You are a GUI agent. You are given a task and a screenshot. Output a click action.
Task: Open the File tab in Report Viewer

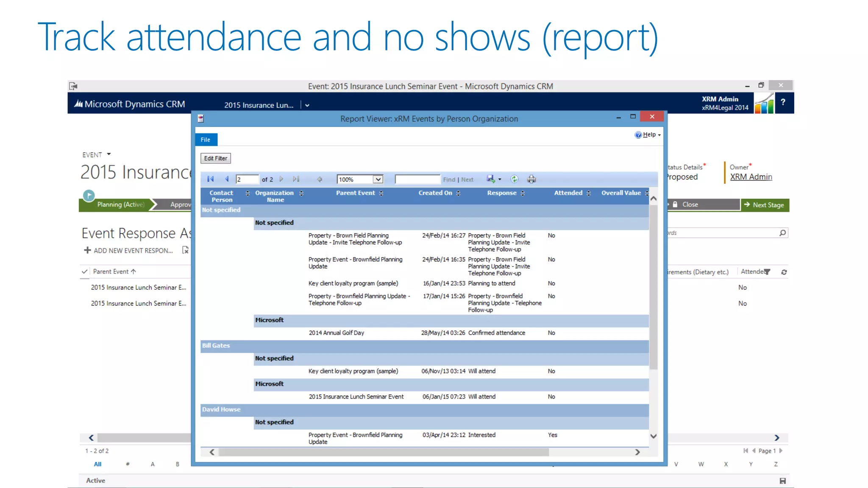(x=206, y=140)
